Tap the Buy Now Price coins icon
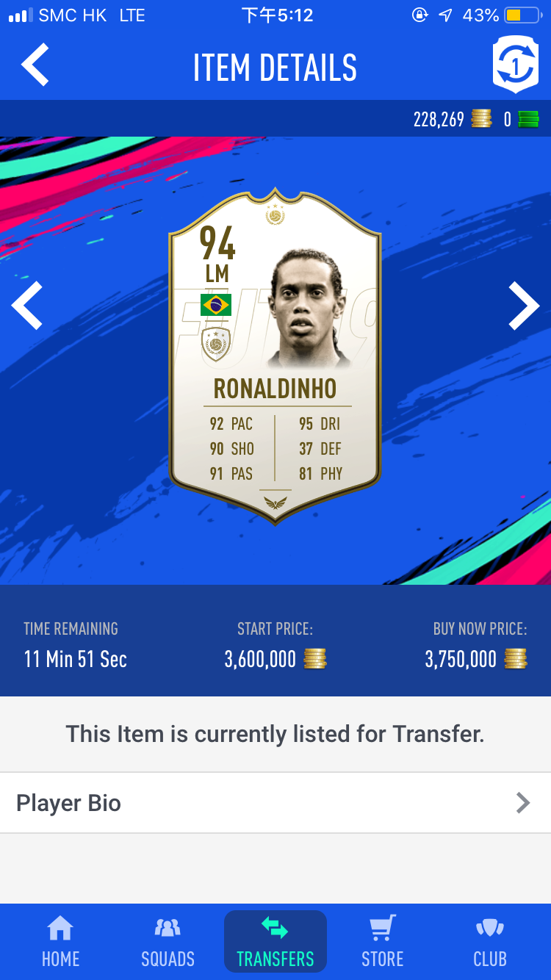Viewport: 551px width, 980px height. click(x=516, y=659)
